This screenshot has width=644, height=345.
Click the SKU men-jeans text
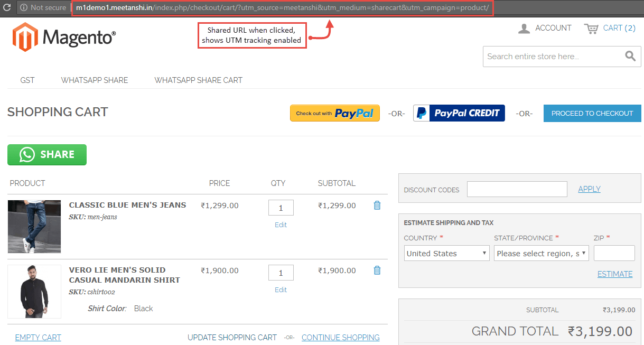tap(93, 217)
